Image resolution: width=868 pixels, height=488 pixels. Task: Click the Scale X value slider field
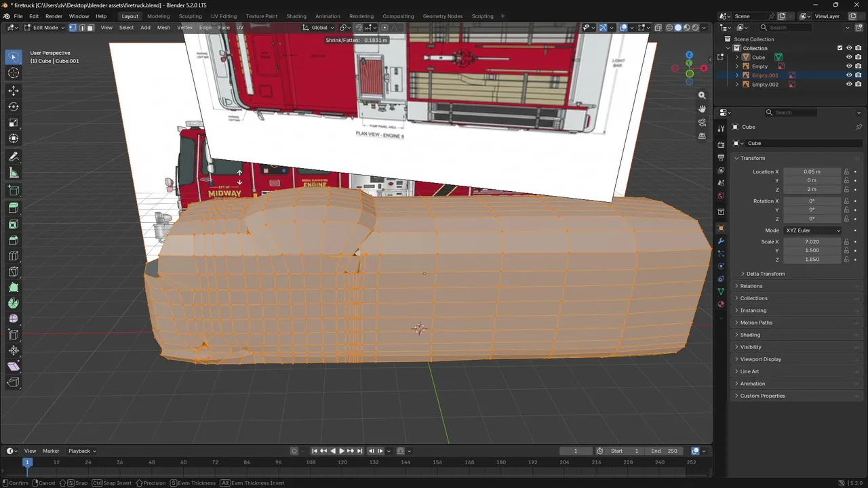click(x=812, y=242)
